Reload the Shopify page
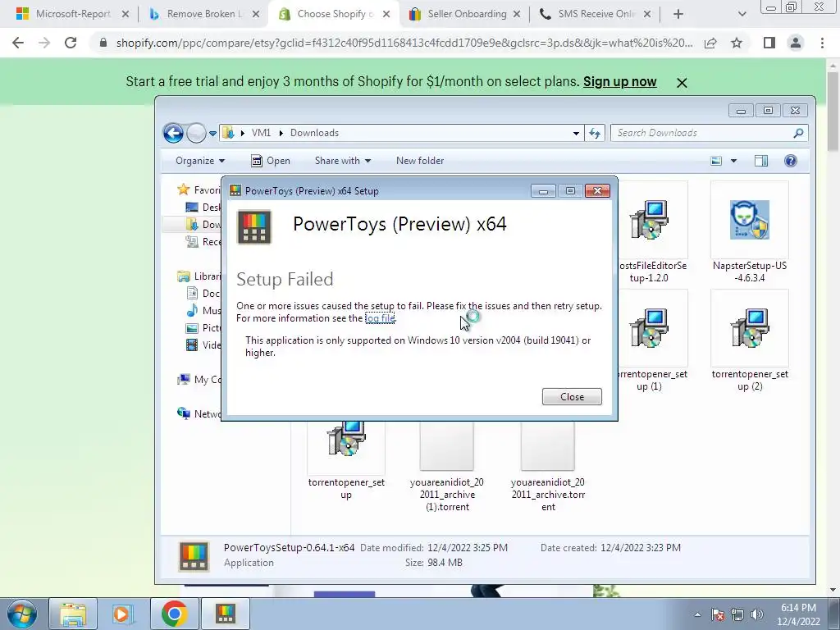The image size is (840, 630). (x=71, y=43)
